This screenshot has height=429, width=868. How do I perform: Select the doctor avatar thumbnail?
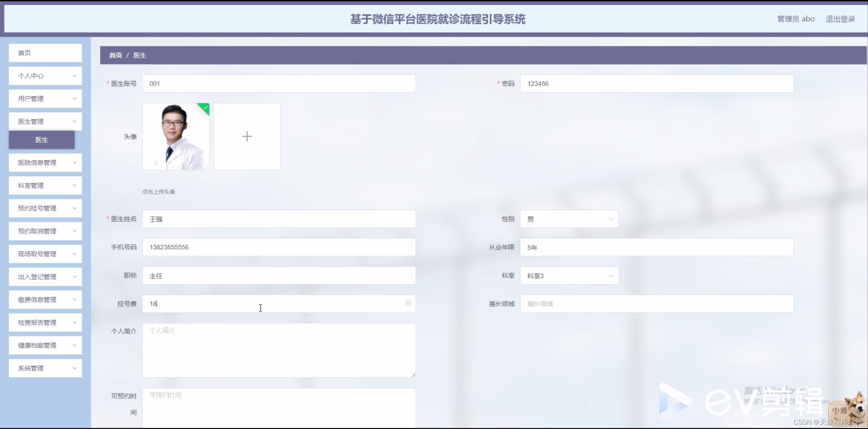[x=176, y=137]
